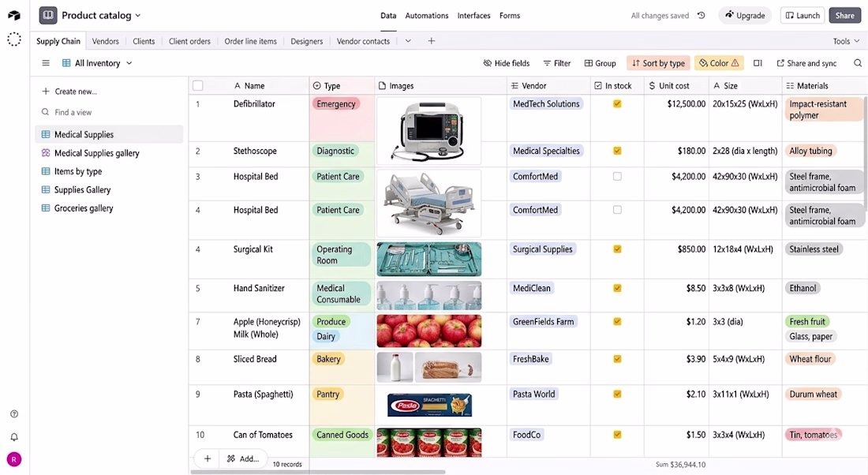Open the All Inventory view dropdown

(97, 63)
